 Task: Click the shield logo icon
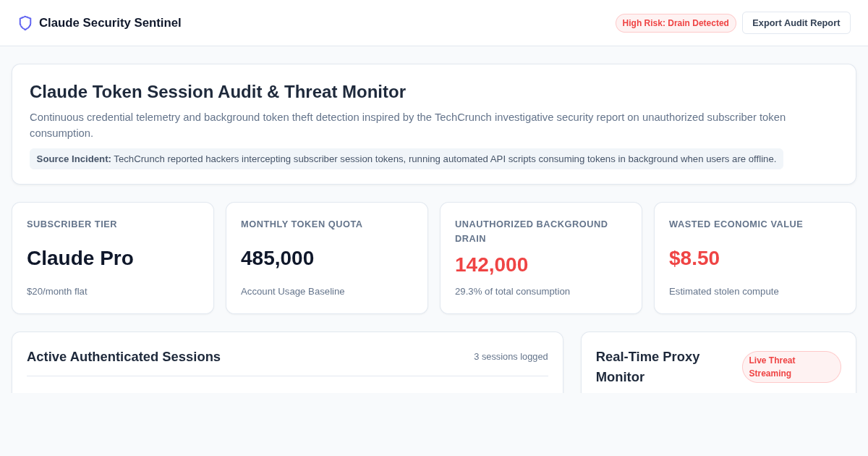click(x=25, y=23)
